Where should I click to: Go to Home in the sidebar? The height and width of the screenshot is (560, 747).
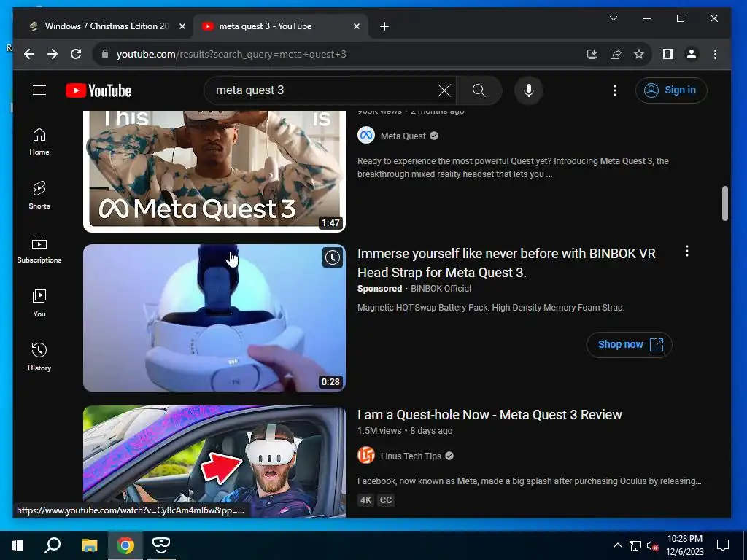click(x=39, y=141)
